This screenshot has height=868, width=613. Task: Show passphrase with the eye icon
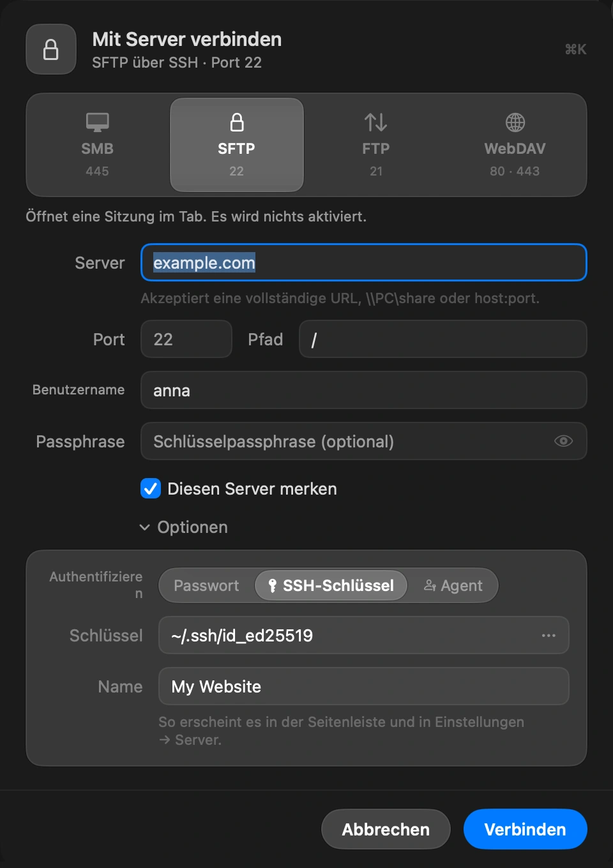[x=563, y=441]
